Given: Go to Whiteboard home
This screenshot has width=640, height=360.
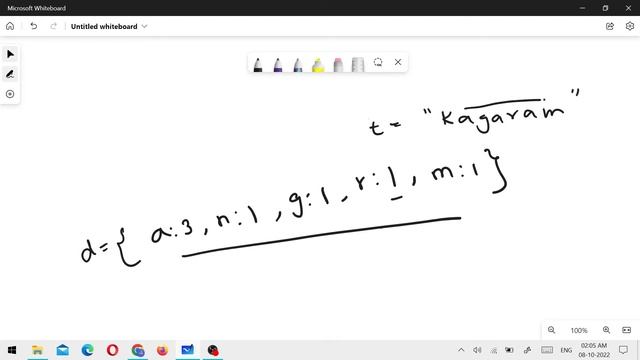Looking at the screenshot, I should [x=10, y=27].
